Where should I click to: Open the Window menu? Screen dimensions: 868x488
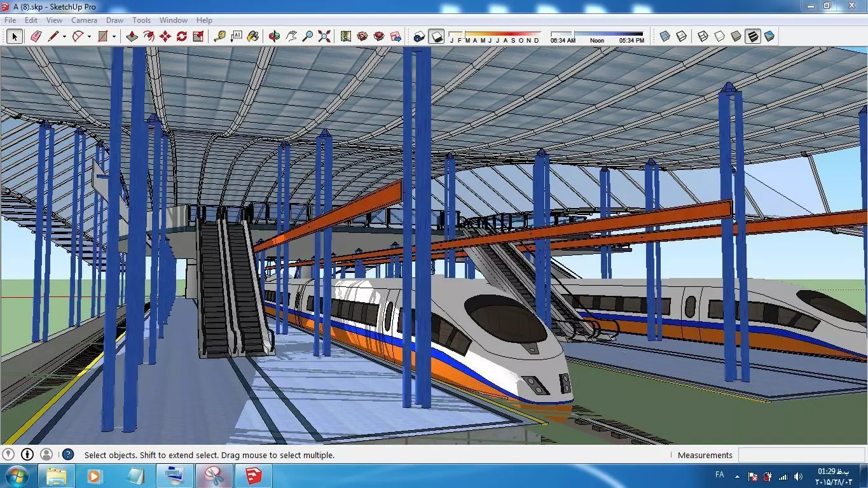coord(173,20)
